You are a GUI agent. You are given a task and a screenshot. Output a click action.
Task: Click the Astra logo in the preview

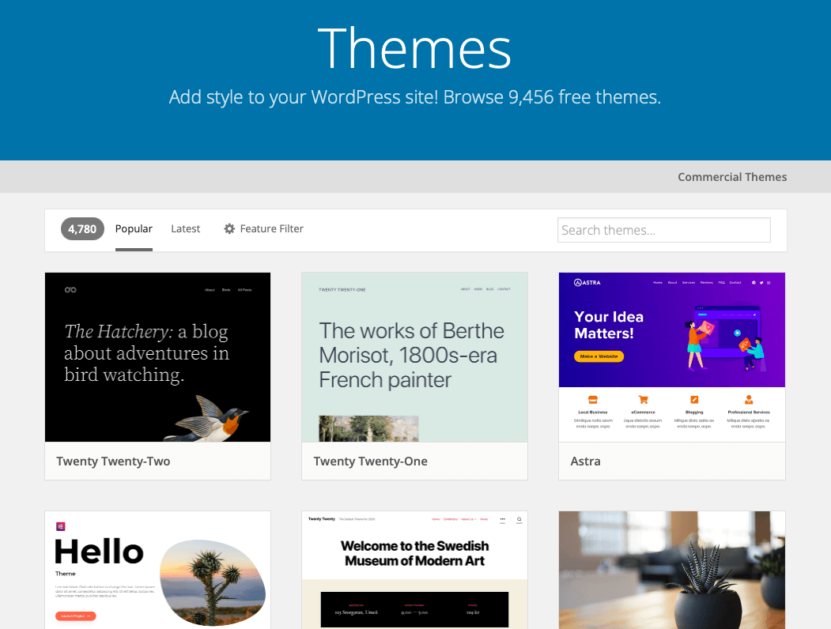tap(587, 282)
